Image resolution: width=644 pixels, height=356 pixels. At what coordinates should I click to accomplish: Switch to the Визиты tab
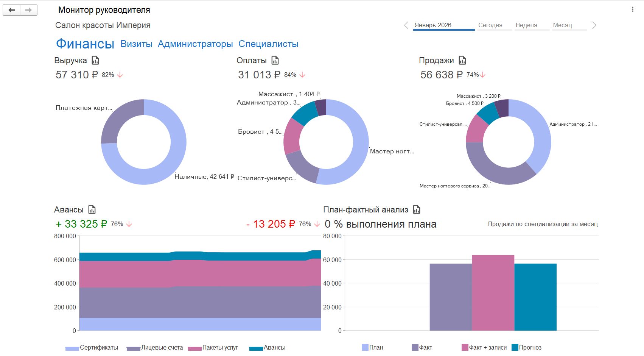pos(136,44)
